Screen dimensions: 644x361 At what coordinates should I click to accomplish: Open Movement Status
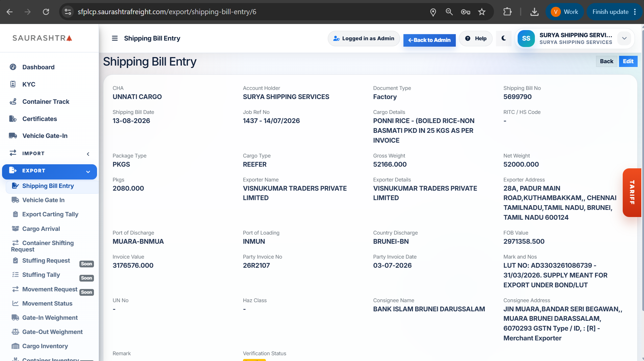[47, 304]
